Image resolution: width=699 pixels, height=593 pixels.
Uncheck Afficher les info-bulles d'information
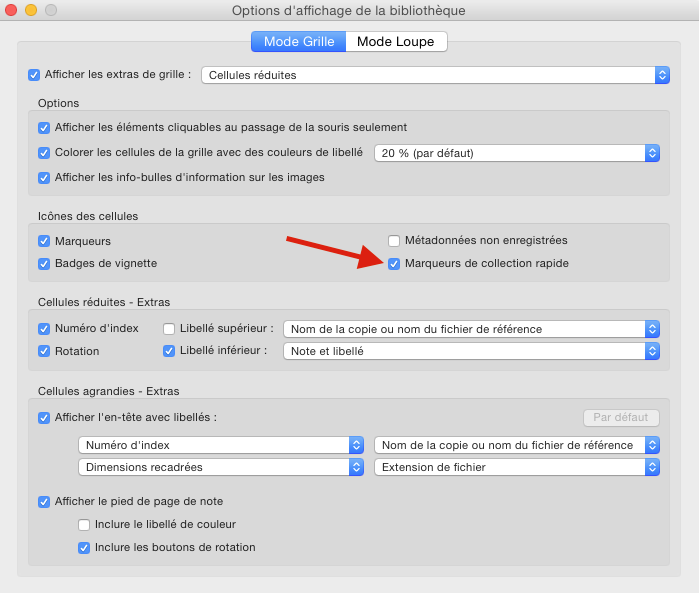(x=44, y=178)
